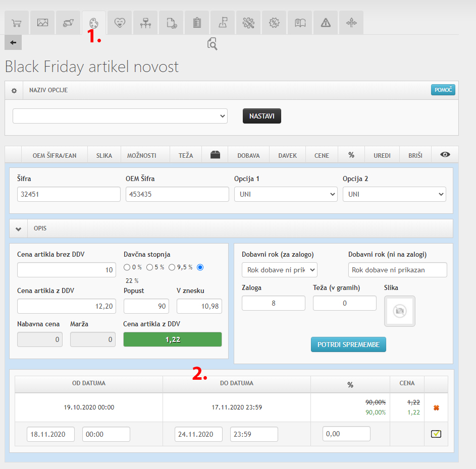
Task: Click the Nabavna cena field
Action: [40, 339]
